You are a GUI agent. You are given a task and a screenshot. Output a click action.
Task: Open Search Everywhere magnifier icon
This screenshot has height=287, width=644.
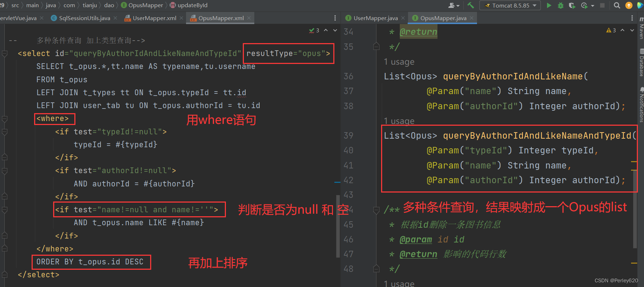pos(617,5)
